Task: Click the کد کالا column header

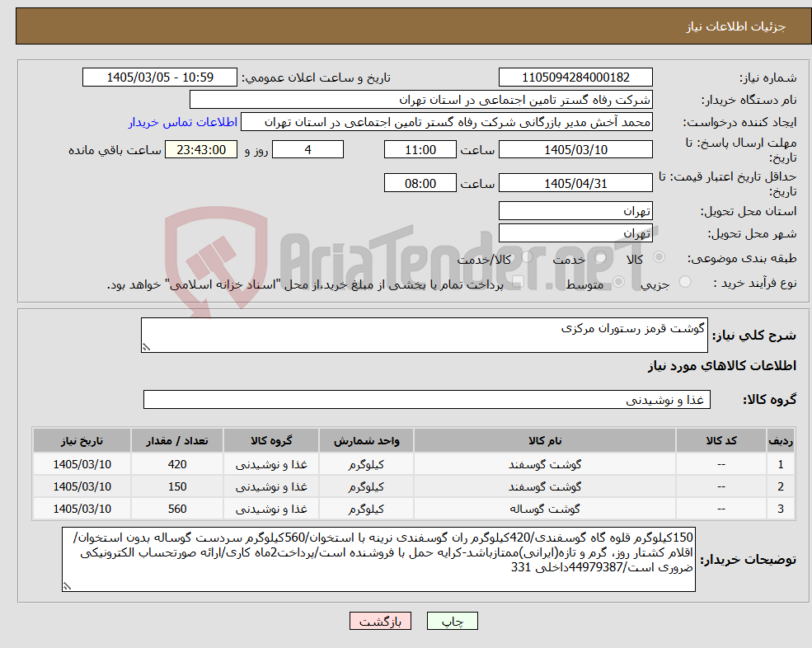Action: tap(720, 441)
